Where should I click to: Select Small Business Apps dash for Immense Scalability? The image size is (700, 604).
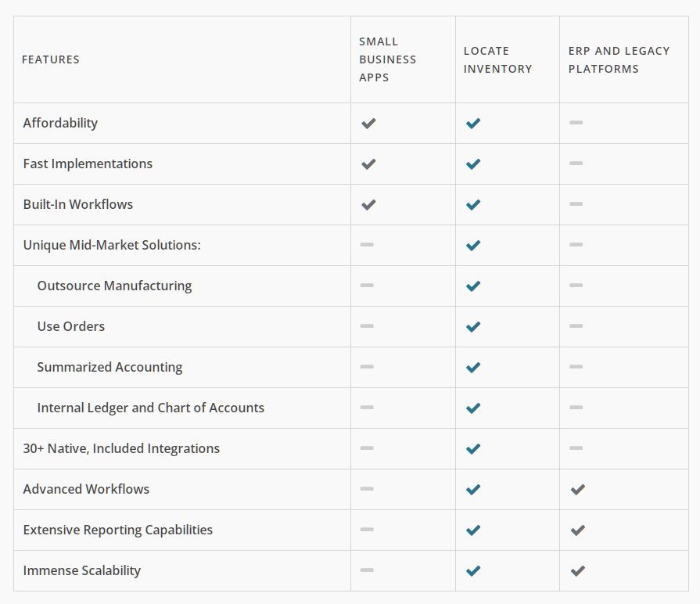click(x=367, y=570)
